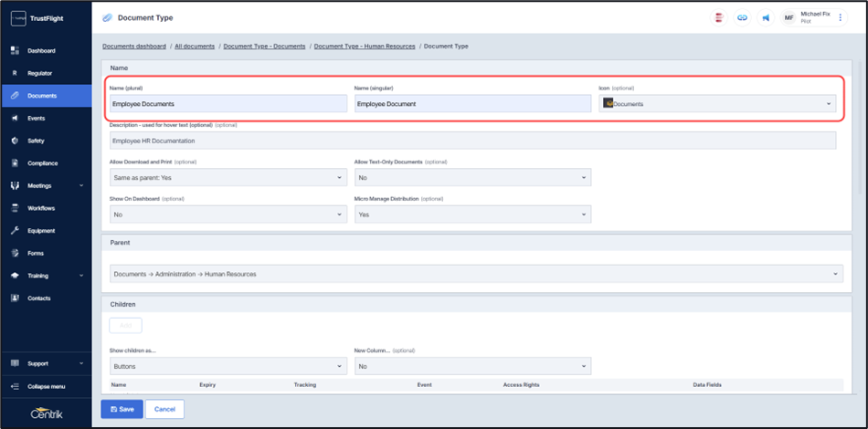868x429 pixels.
Task: Open Compliance in the sidebar
Action: point(42,163)
